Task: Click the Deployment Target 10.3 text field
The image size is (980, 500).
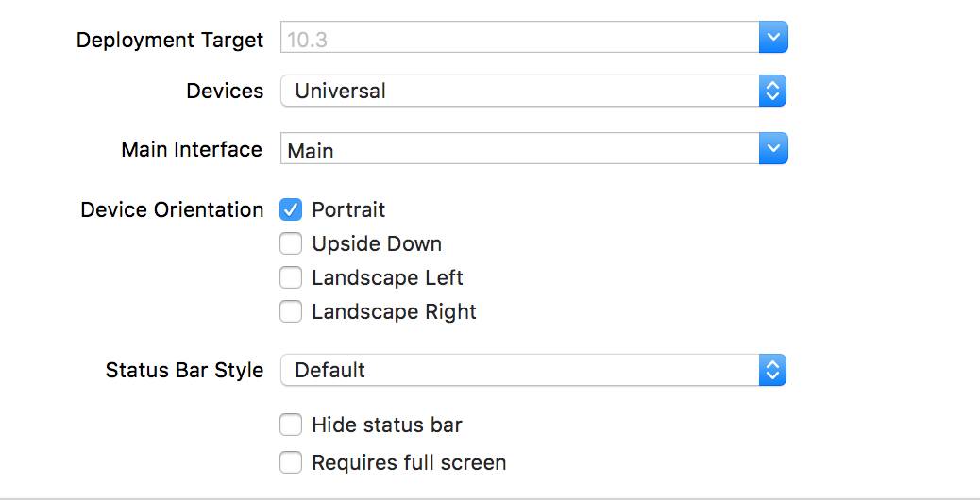Action: click(519, 39)
